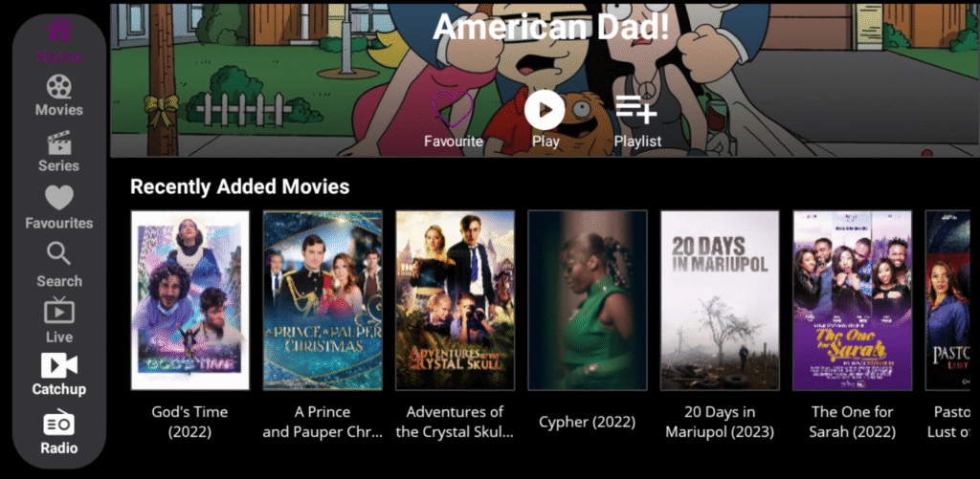
Task: Open Favourites heart in sidebar
Action: (x=58, y=199)
